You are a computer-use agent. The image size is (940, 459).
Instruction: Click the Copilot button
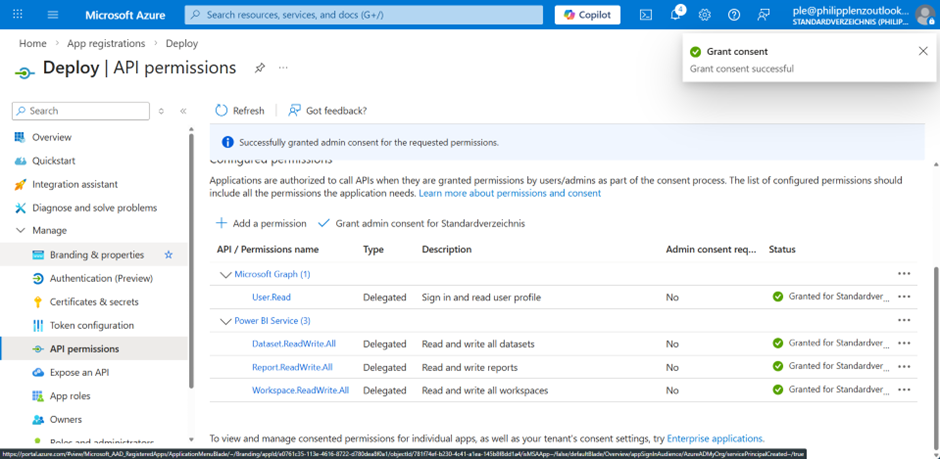pyautogui.click(x=588, y=15)
